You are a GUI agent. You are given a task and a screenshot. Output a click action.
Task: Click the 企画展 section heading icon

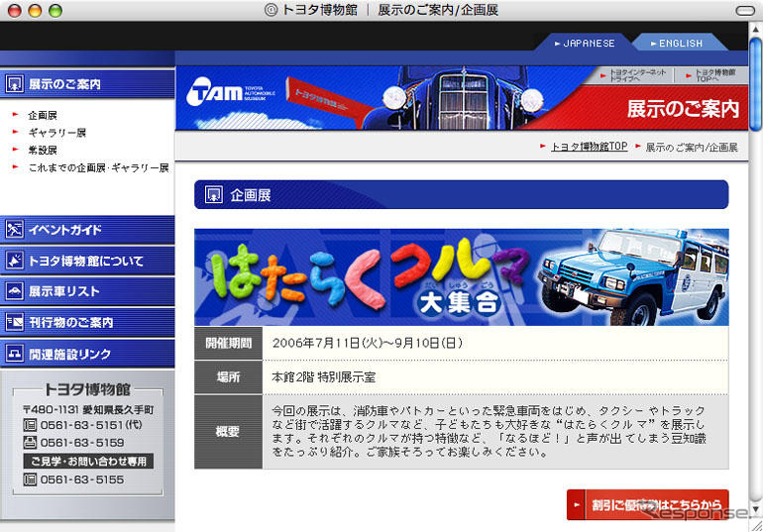tap(214, 194)
